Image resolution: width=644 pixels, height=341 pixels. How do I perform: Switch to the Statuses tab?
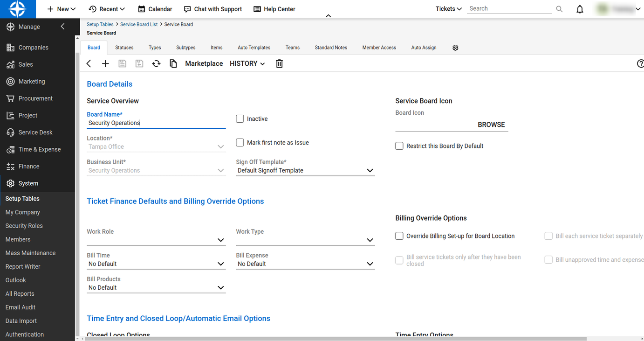[124, 48]
